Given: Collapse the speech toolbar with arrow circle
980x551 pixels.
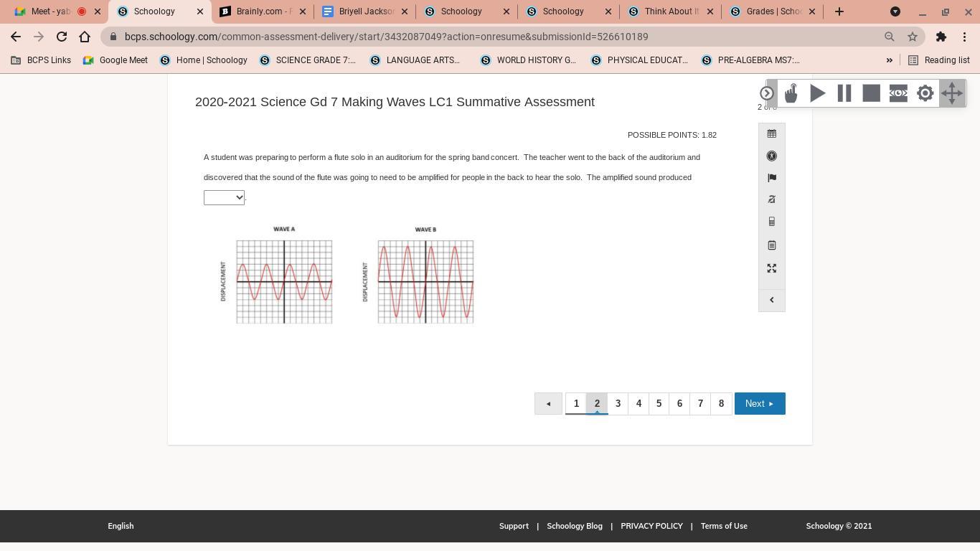Looking at the screenshot, I should tap(766, 93).
